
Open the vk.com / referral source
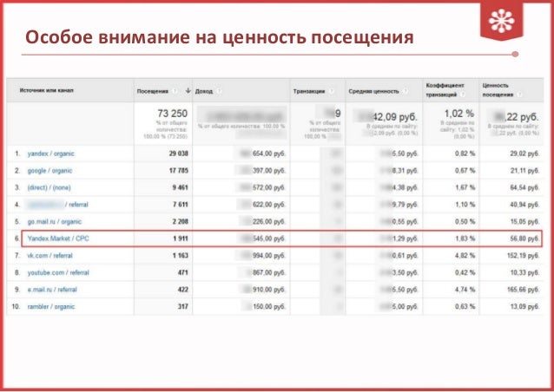(49, 256)
